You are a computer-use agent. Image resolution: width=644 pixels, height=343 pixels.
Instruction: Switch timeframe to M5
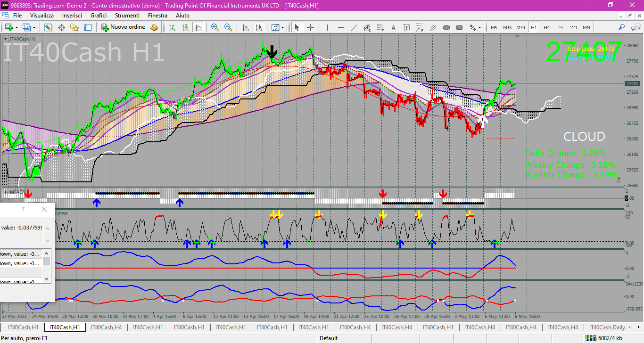coord(494,27)
